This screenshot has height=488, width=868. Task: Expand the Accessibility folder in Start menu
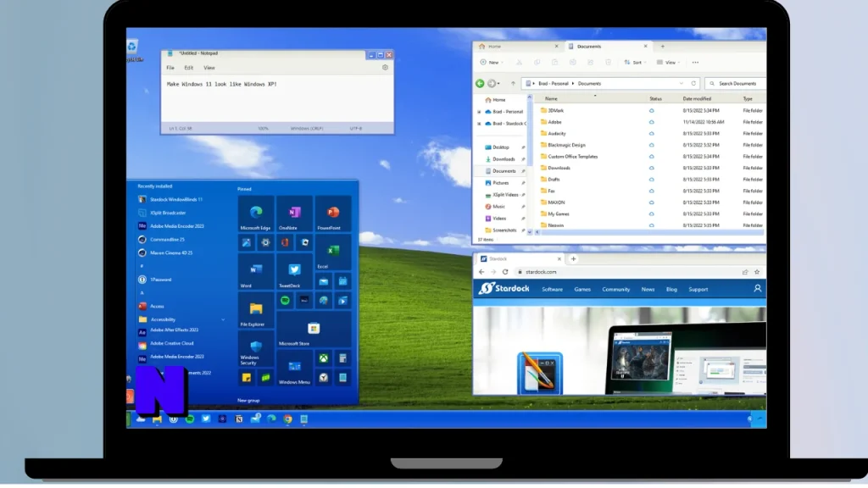(223, 319)
